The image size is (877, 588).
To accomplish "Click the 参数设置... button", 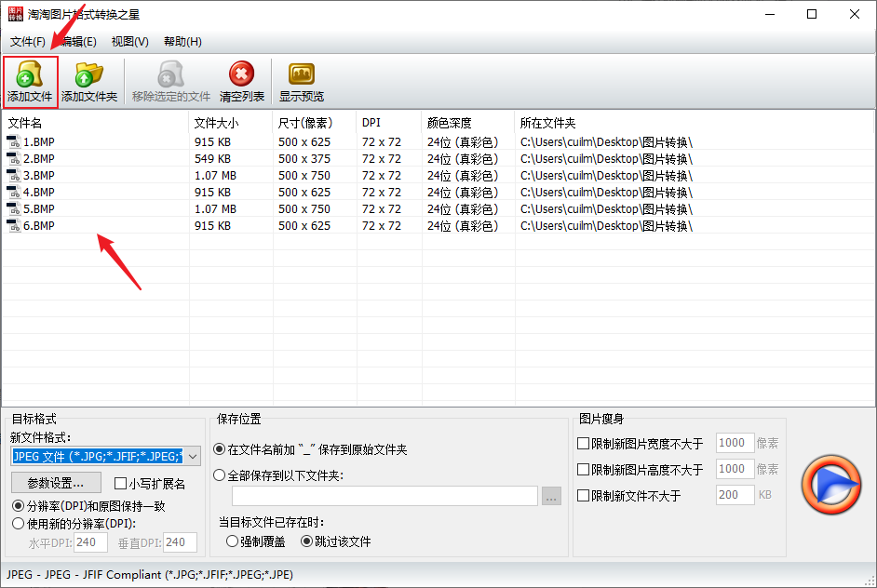I will pos(56,483).
